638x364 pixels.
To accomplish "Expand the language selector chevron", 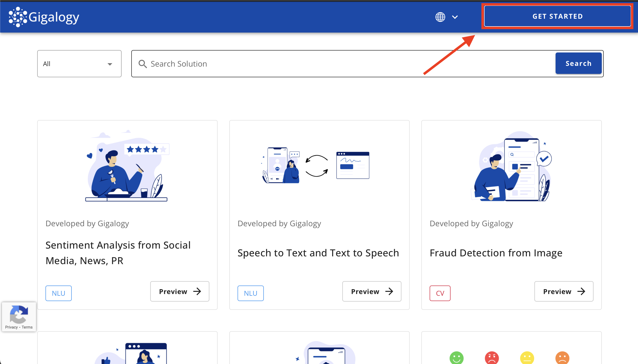I will coord(455,17).
